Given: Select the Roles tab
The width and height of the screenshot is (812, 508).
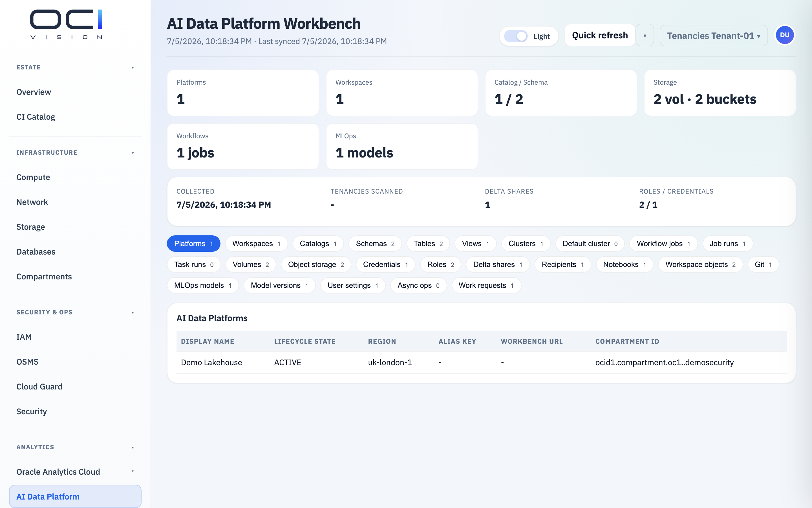Looking at the screenshot, I should pos(441,264).
